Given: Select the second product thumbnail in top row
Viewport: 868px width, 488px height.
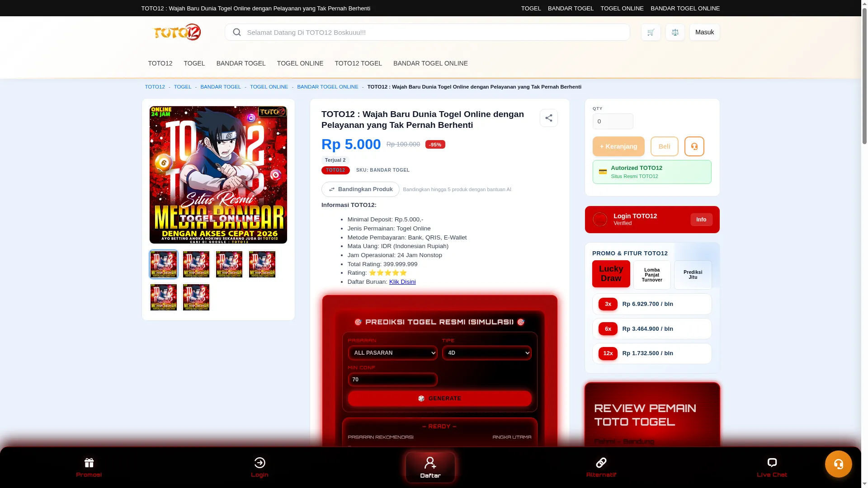Looking at the screenshot, I should [x=196, y=264].
